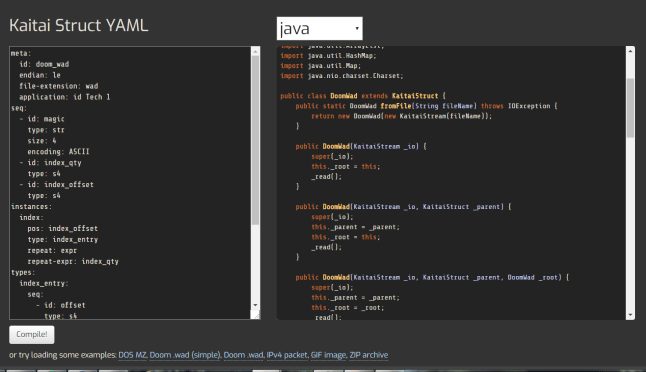
Task: Click the Kaitai Struct YAML heading
Action: pos(79,25)
